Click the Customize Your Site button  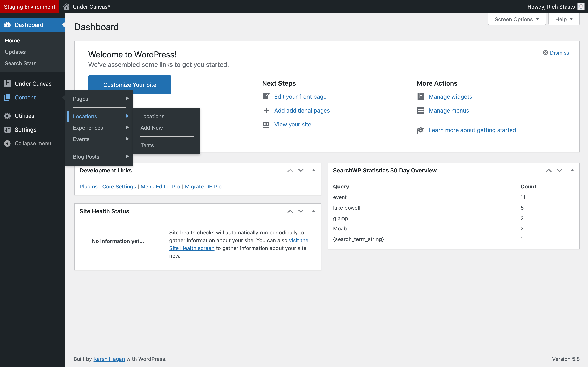point(130,85)
